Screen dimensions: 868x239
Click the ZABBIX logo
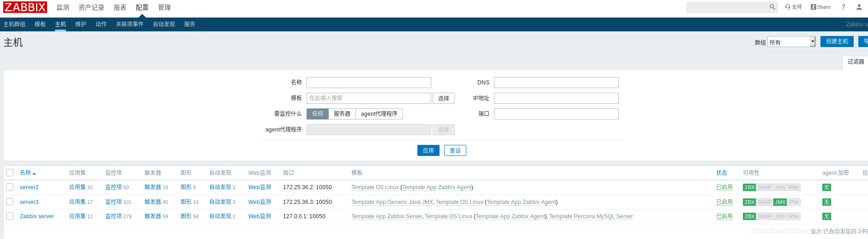click(25, 7)
